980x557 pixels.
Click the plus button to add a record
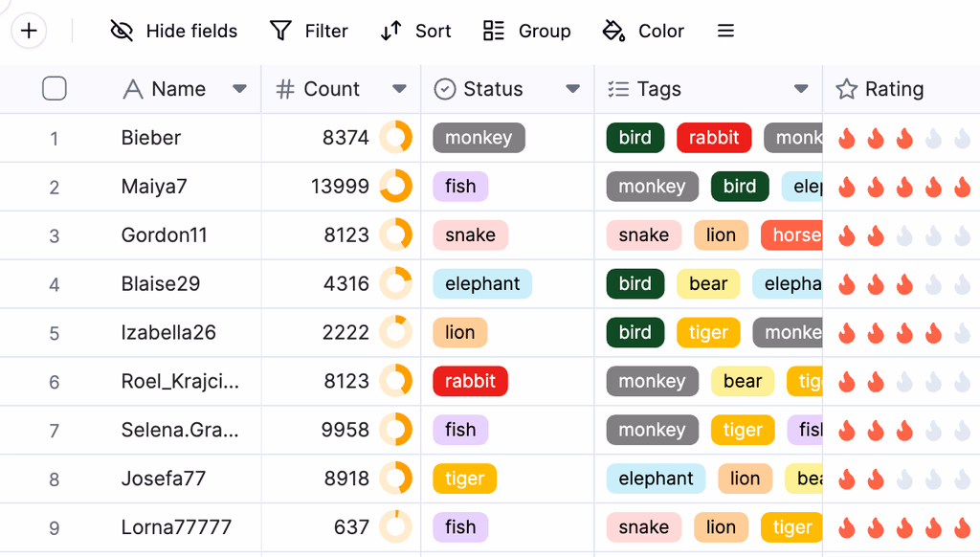(x=29, y=30)
